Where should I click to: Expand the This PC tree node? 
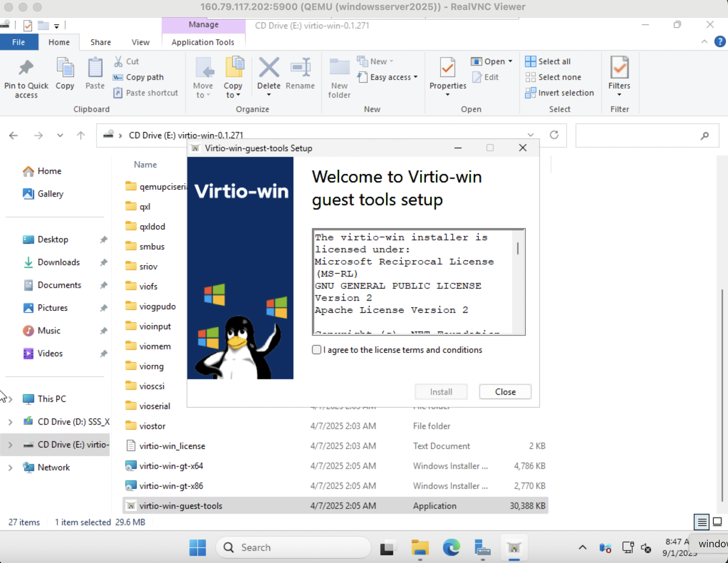10,399
